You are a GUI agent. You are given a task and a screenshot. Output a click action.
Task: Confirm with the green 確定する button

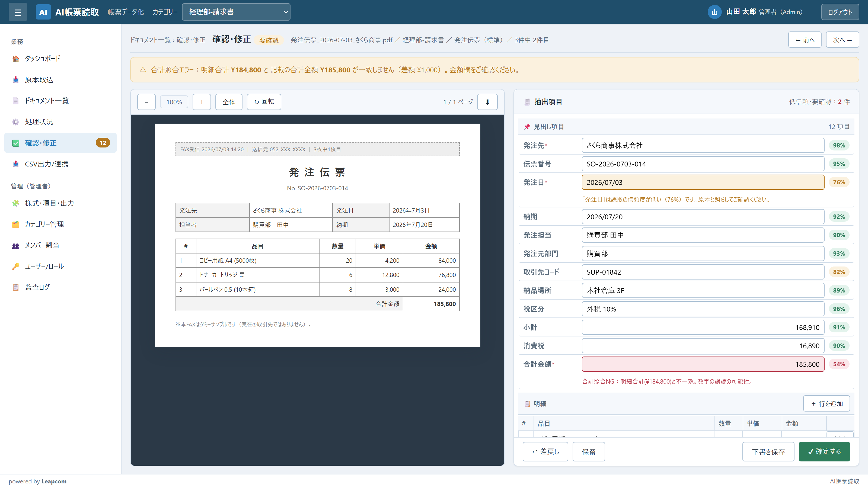(x=824, y=452)
